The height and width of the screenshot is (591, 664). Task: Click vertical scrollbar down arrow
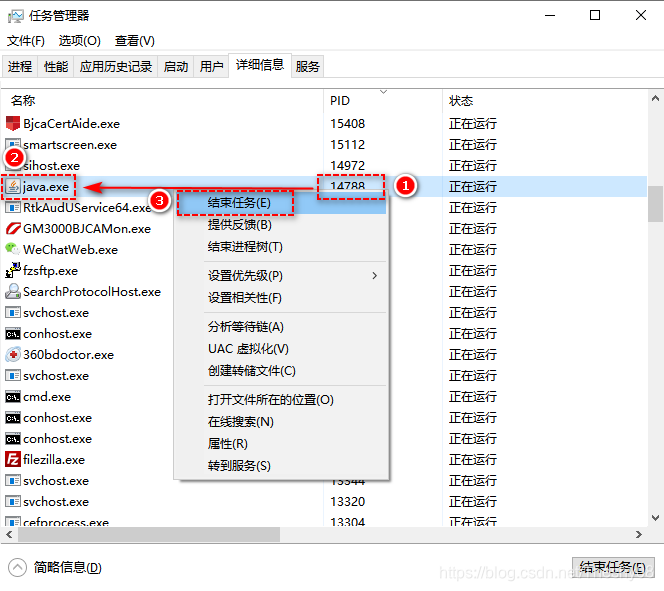click(656, 518)
